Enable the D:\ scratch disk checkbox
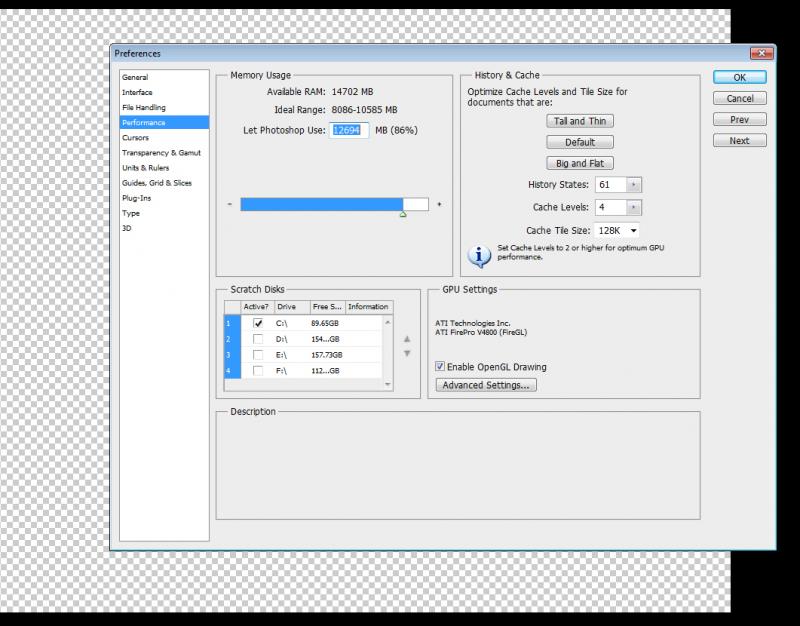Screen dimensions: 800x626 tap(258, 339)
